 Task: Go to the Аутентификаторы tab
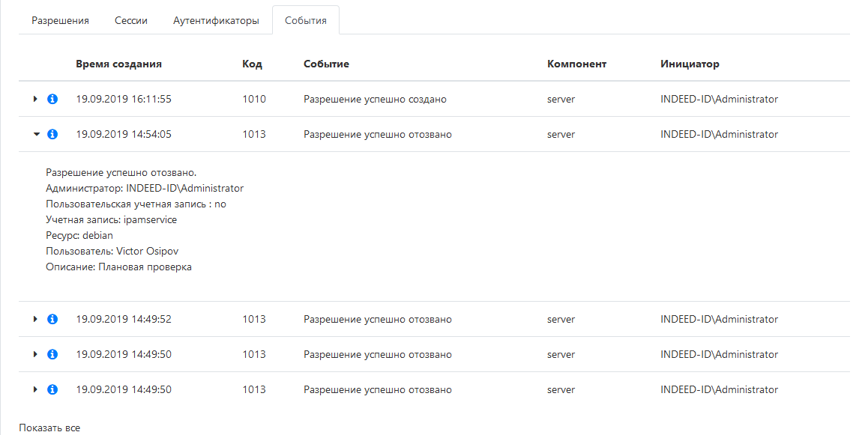pos(216,20)
